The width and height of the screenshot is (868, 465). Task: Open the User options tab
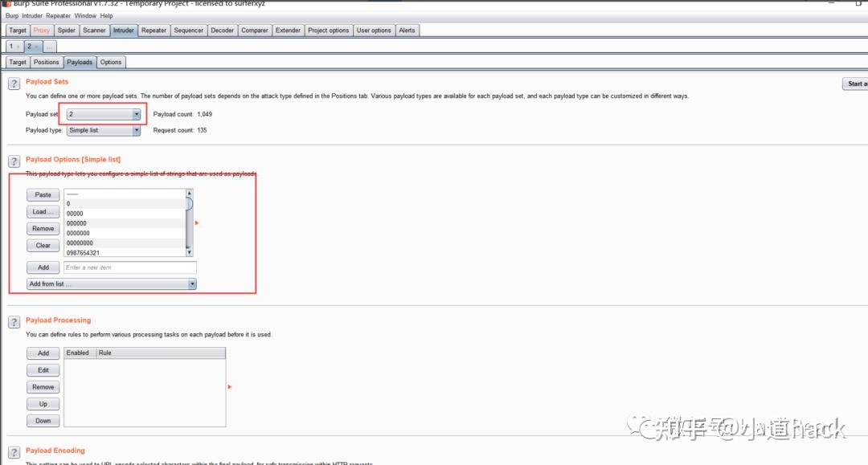[374, 31]
